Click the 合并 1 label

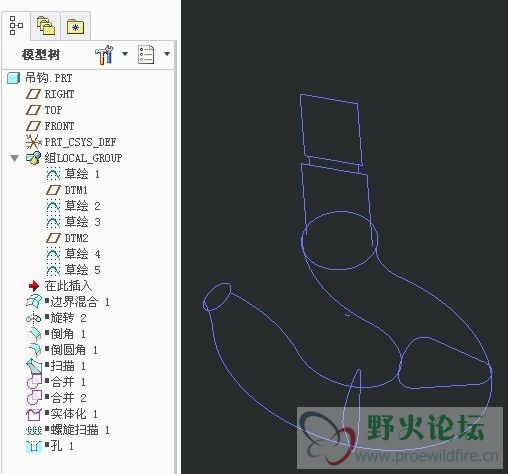pos(68,382)
